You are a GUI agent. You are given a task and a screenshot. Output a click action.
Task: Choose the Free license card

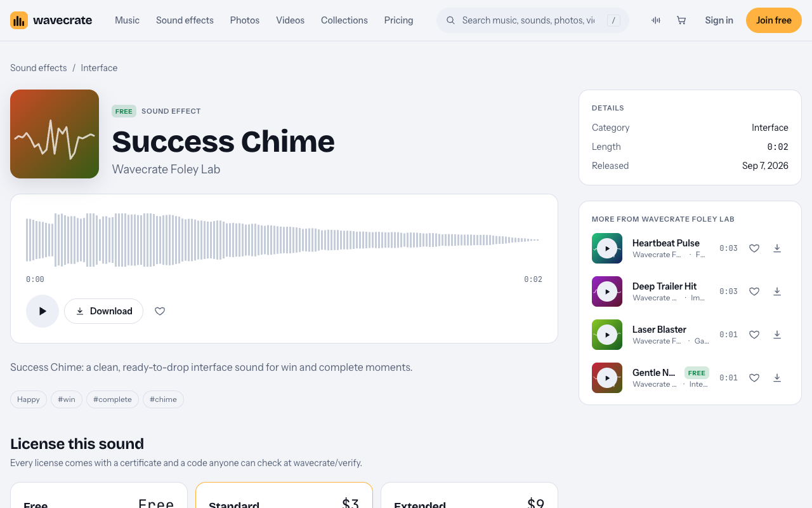point(99,495)
